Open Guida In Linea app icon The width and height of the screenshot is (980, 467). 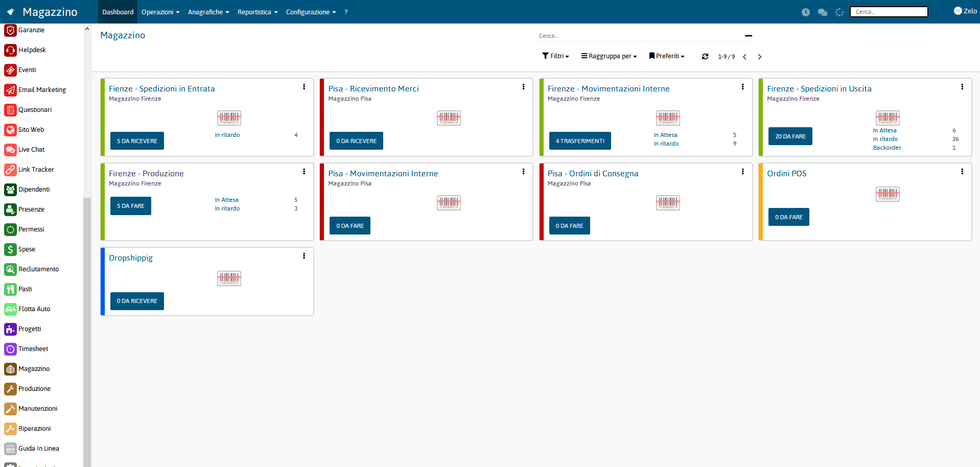pos(10,449)
